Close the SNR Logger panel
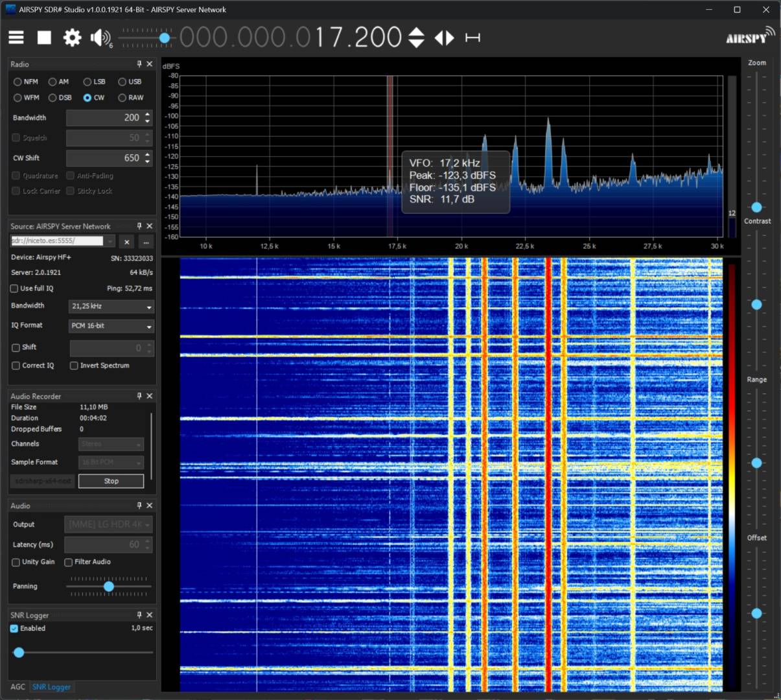Screen dimensions: 781x700 (x=150, y=615)
